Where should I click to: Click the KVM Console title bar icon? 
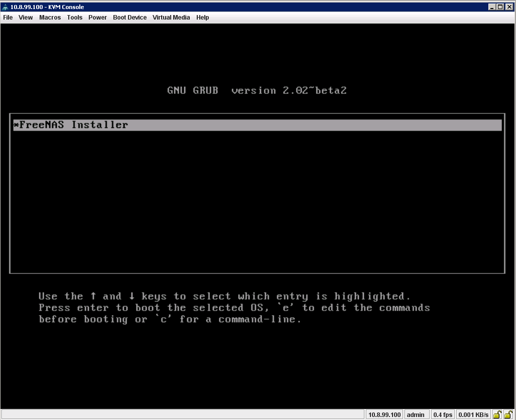coord(5,7)
